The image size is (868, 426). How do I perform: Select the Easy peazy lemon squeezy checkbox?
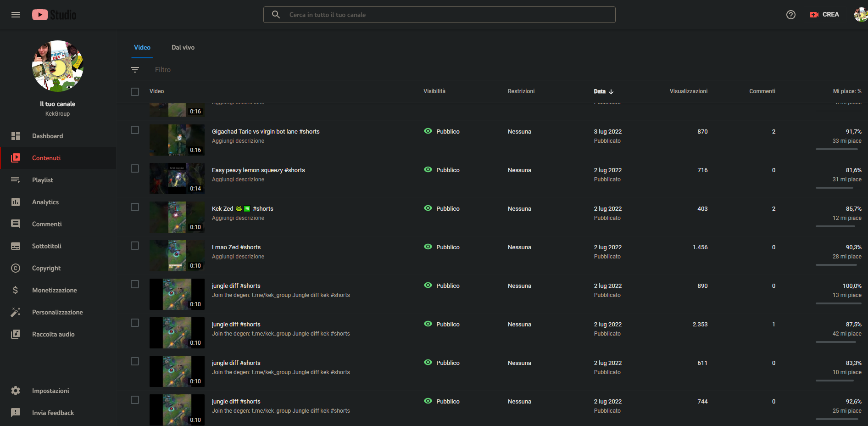[135, 168]
